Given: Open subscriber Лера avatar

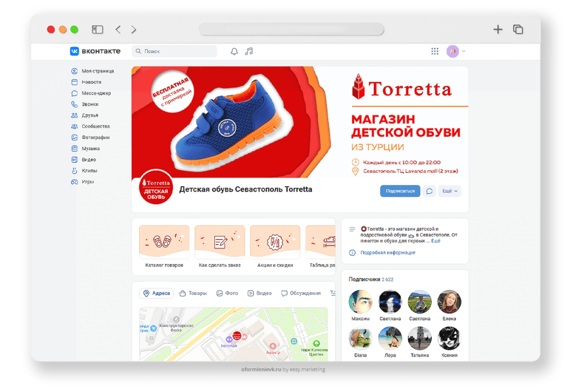Looking at the screenshot, I should (x=390, y=338).
